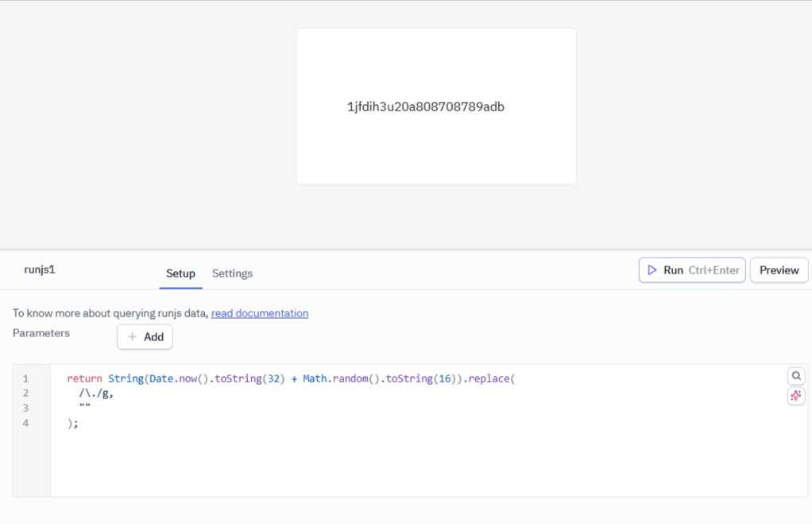Click the AI sparkle icon beside the editor
This screenshot has height=524, width=812.
pyautogui.click(x=796, y=396)
